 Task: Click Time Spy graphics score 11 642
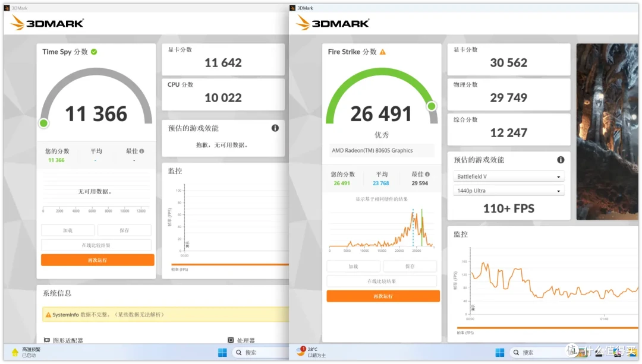(223, 62)
